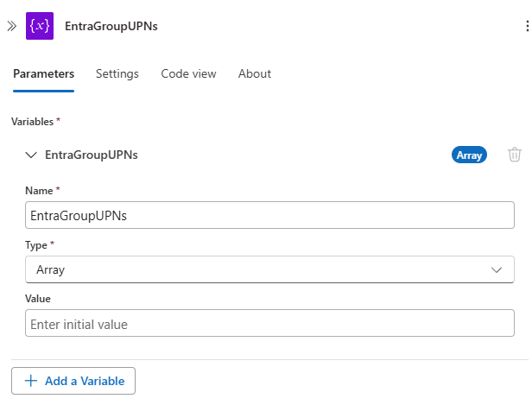
Task: Go to the About tab
Action: pos(255,73)
